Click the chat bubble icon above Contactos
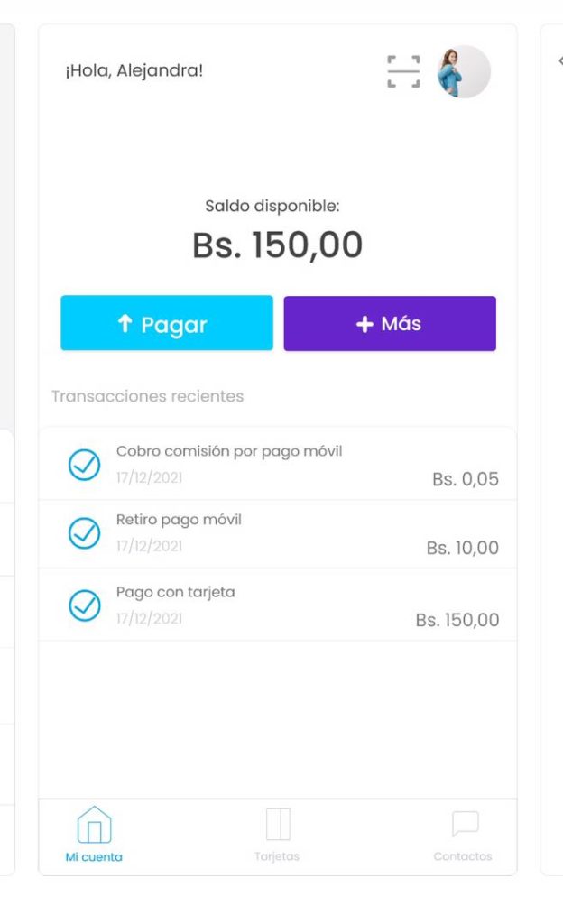 [x=464, y=825]
